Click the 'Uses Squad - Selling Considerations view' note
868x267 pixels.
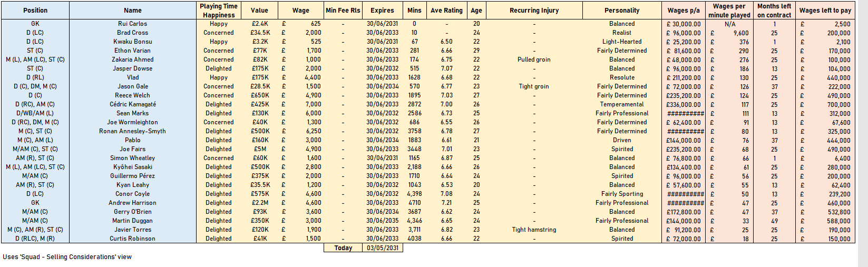coord(67,257)
